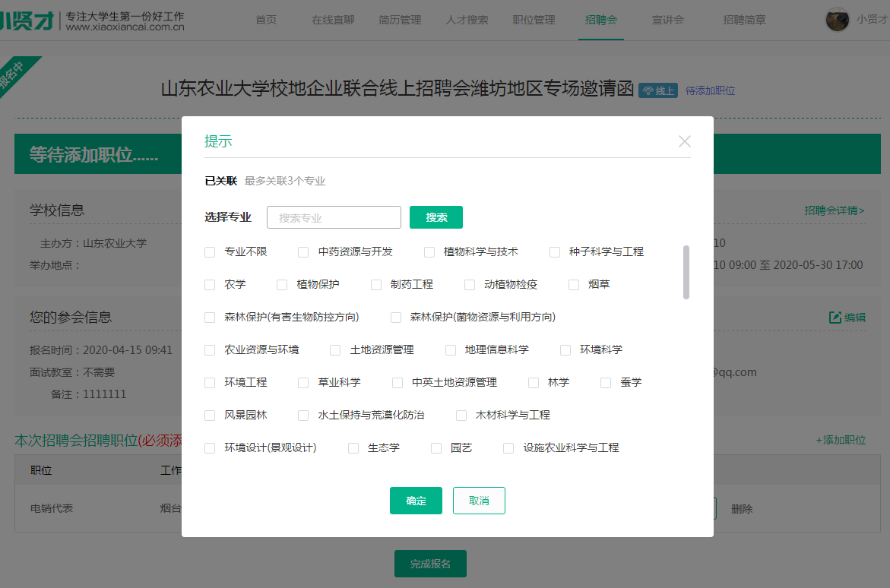Close the 提示 dialog with X icon
The height and width of the screenshot is (588, 890).
coord(684,141)
